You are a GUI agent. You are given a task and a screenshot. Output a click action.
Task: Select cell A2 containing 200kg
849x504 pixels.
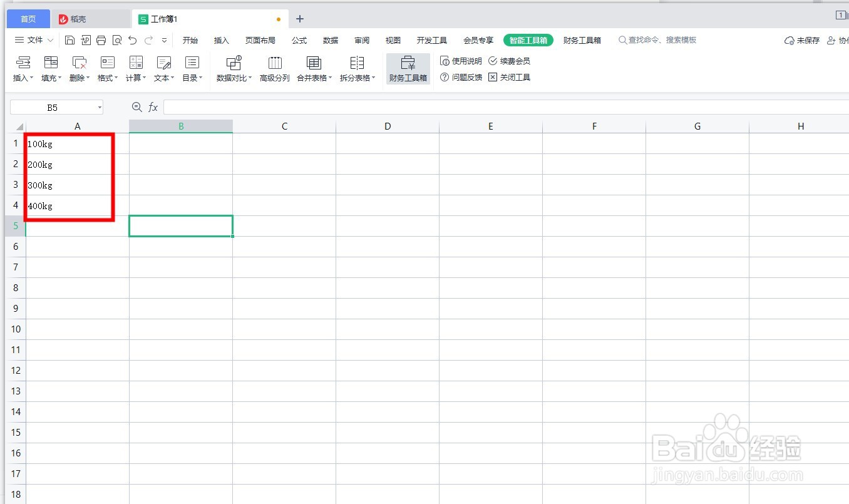(x=78, y=165)
